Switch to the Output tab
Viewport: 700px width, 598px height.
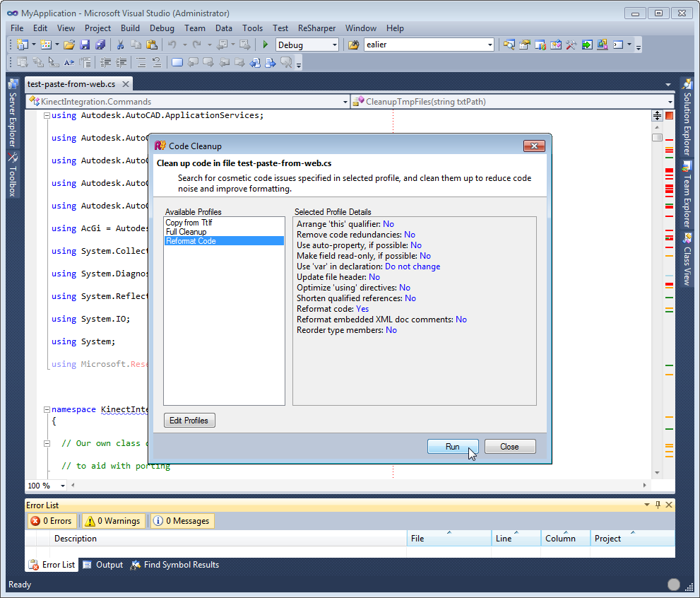coord(102,565)
